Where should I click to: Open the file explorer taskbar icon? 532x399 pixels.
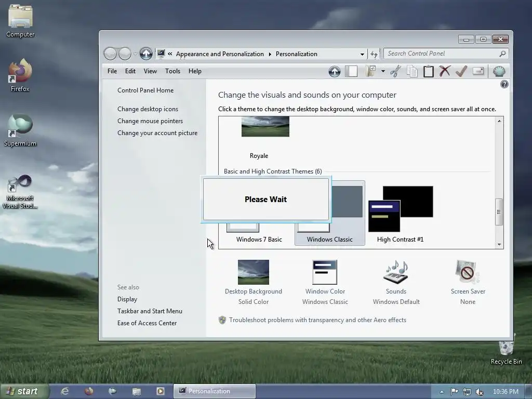[x=137, y=392]
